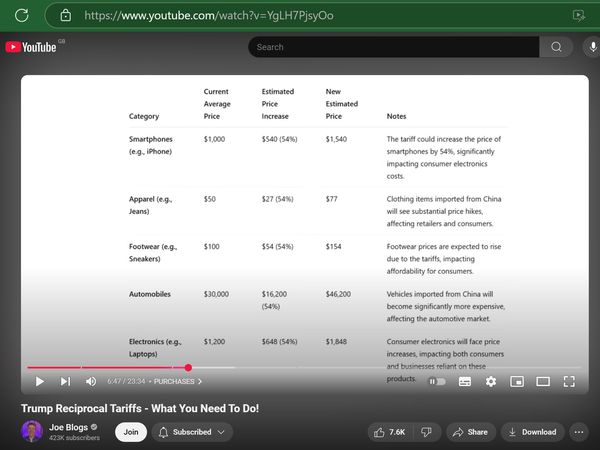This screenshot has width=600, height=450.
Task: Start voice search with the microphone icon
Action: click(592, 47)
